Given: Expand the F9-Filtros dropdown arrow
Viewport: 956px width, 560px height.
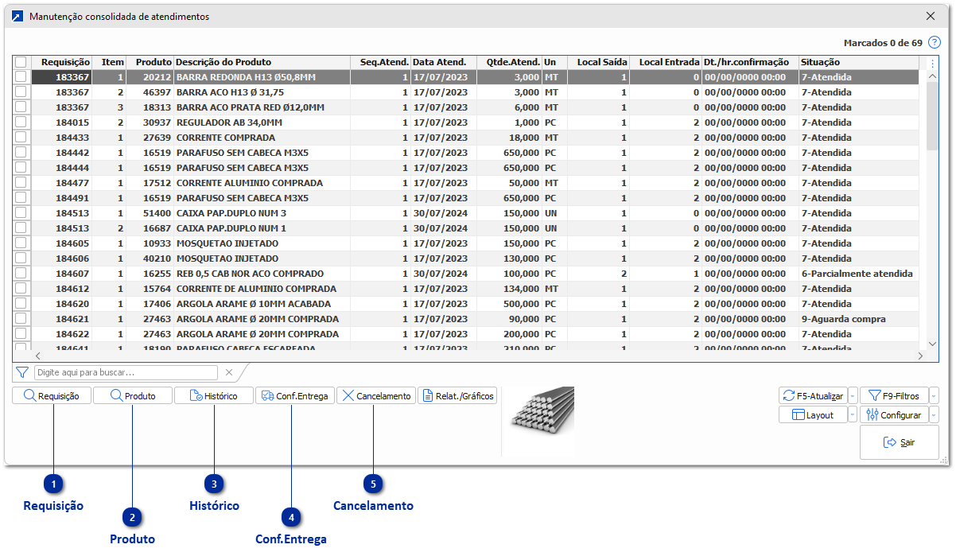Looking at the screenshot, I should [x=934, y=395].
